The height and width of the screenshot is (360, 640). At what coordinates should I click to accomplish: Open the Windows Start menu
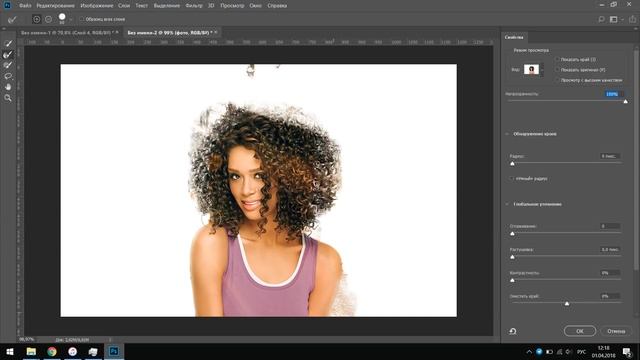pos(10,351)
